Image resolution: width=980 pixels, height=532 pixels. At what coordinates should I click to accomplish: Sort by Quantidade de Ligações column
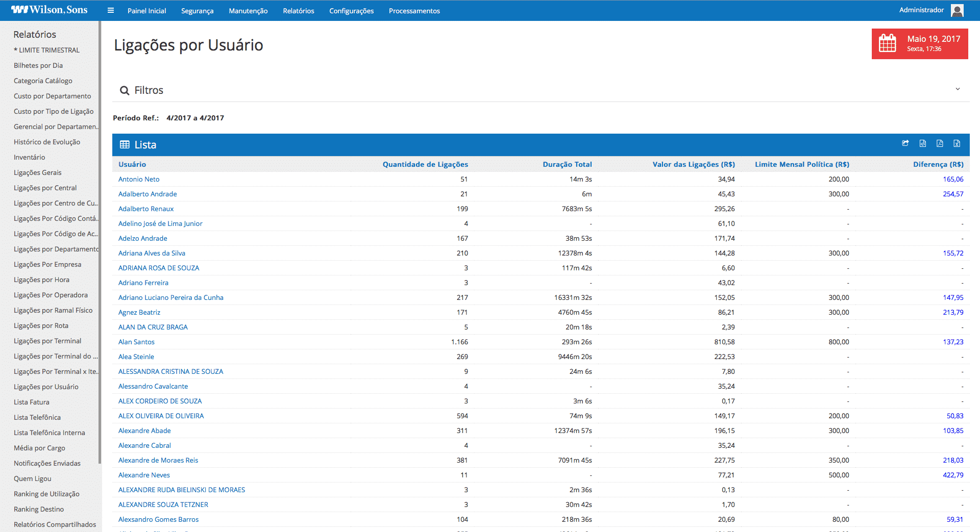pos(425,164)
